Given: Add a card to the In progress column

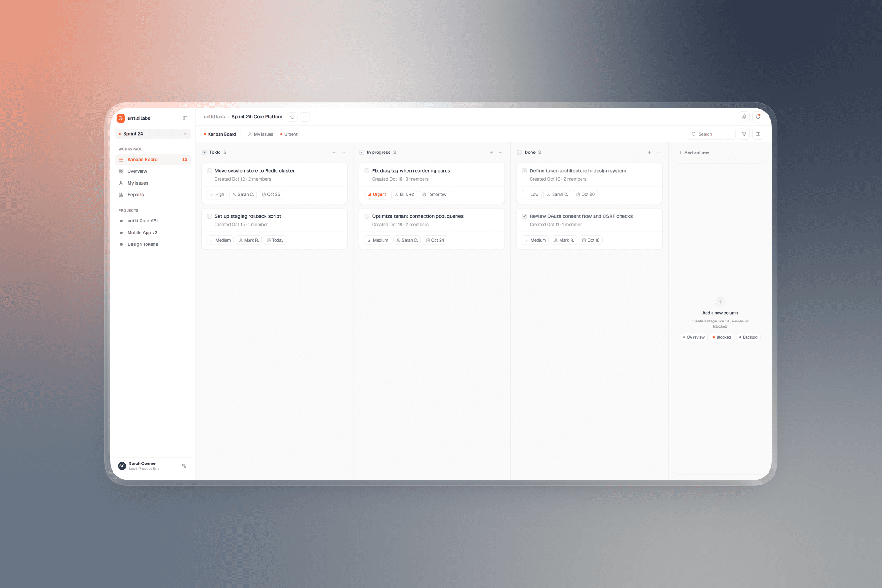Looking at the screenshot, I should [492, 153].
